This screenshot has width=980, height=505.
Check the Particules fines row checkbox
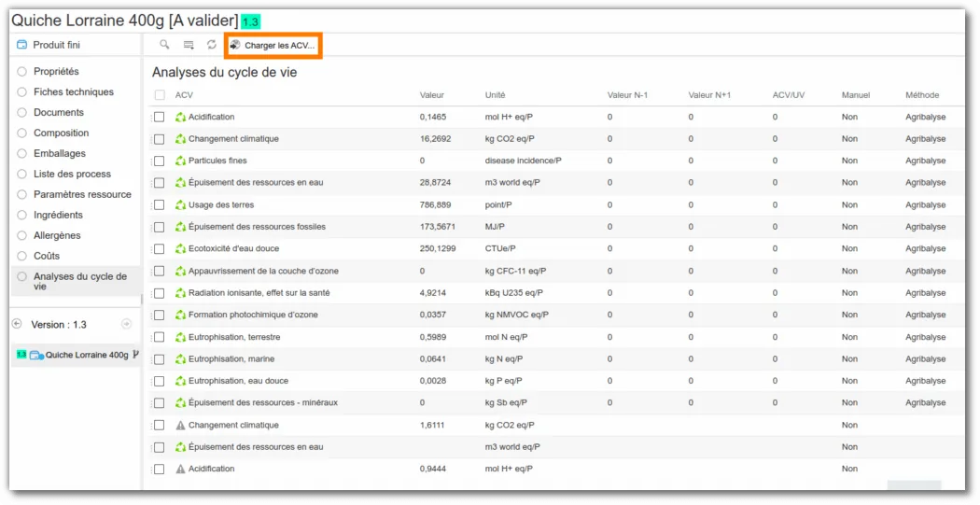coord(160,161)
